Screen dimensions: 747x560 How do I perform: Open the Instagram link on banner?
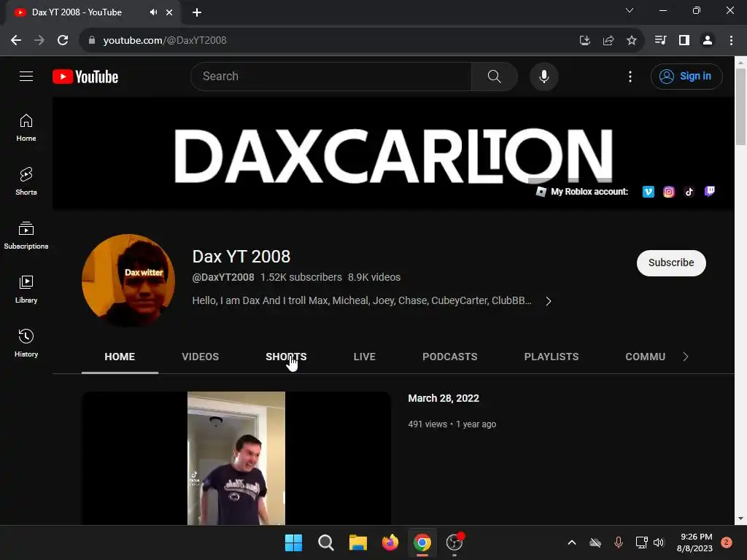(668, 192)
